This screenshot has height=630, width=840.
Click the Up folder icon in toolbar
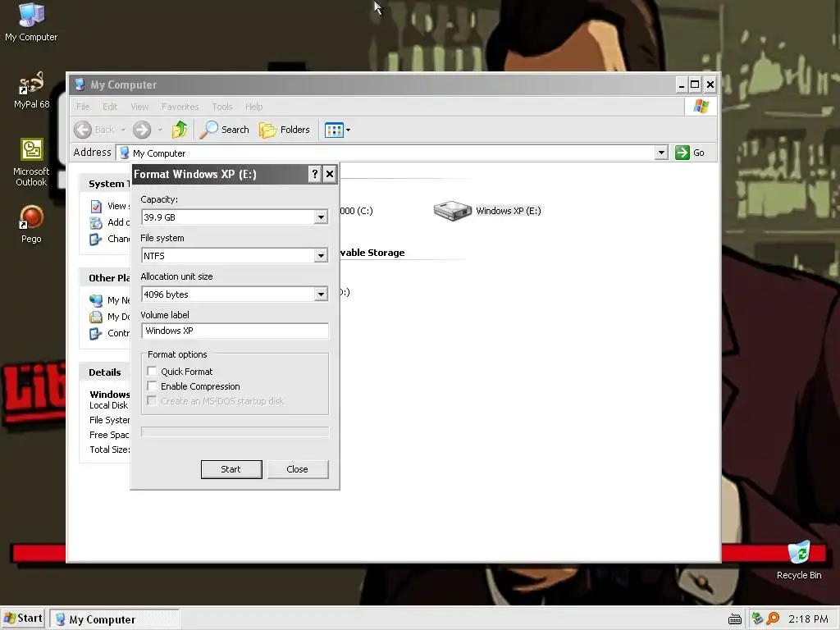tap(180, 130)
